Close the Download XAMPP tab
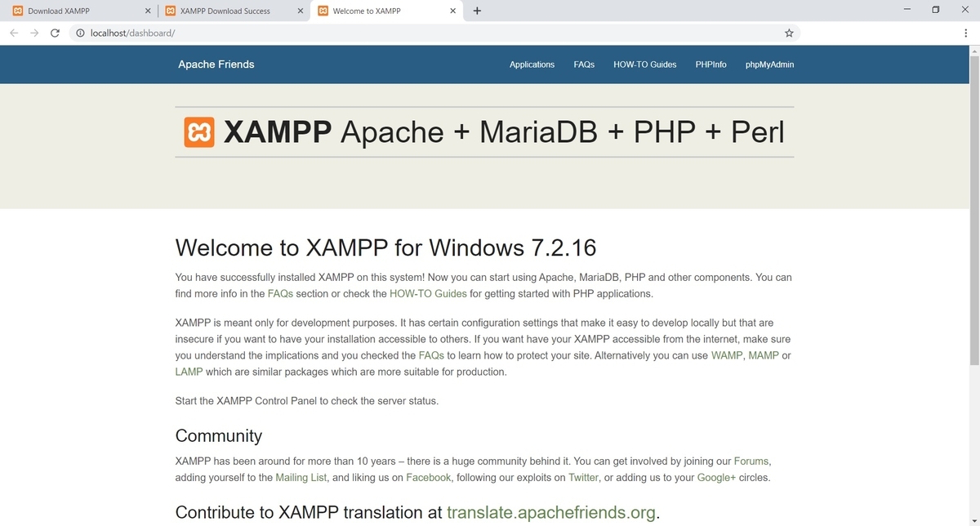Image resolution: width=980 pixels, height=526 pixels. coord(147,11)
